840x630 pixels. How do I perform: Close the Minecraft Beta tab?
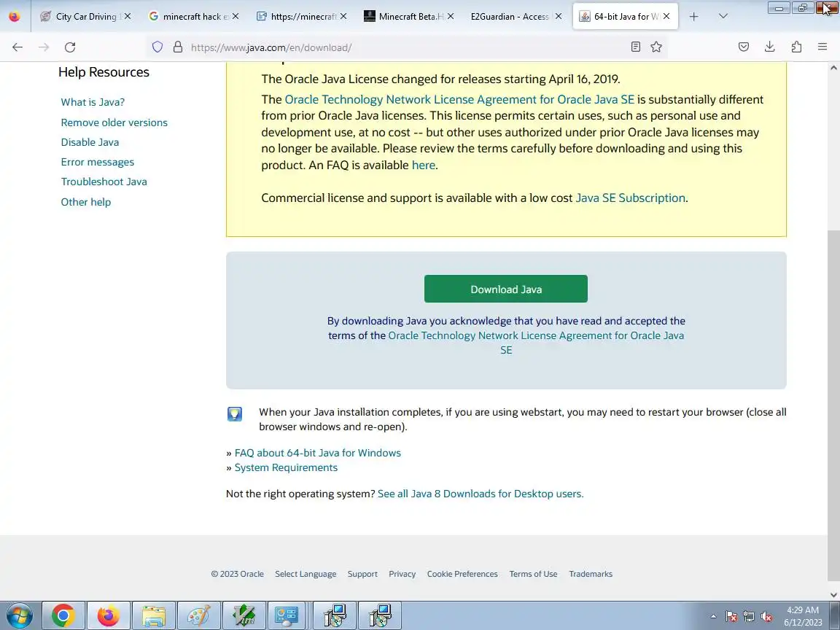pyautogui.click(x=451, y=16)
